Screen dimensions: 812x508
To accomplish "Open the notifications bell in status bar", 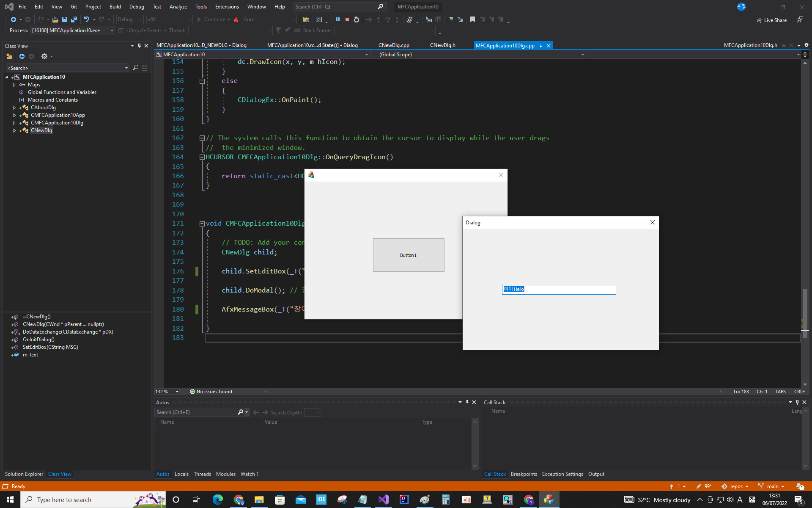I will [x=800, y=486].
